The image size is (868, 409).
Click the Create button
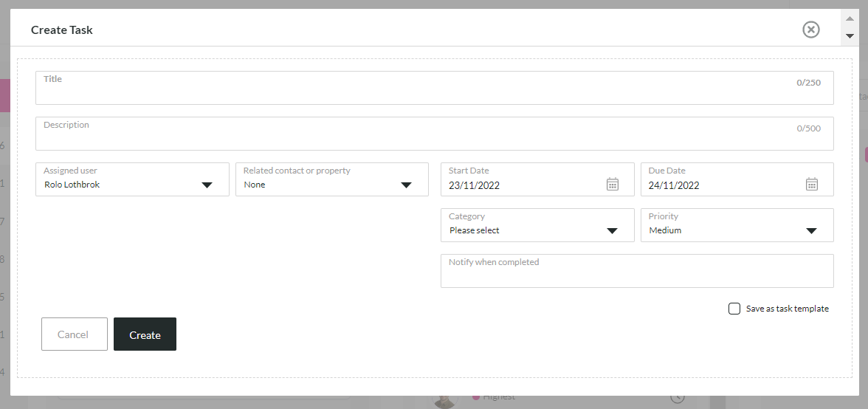click(x=145, y=334)
